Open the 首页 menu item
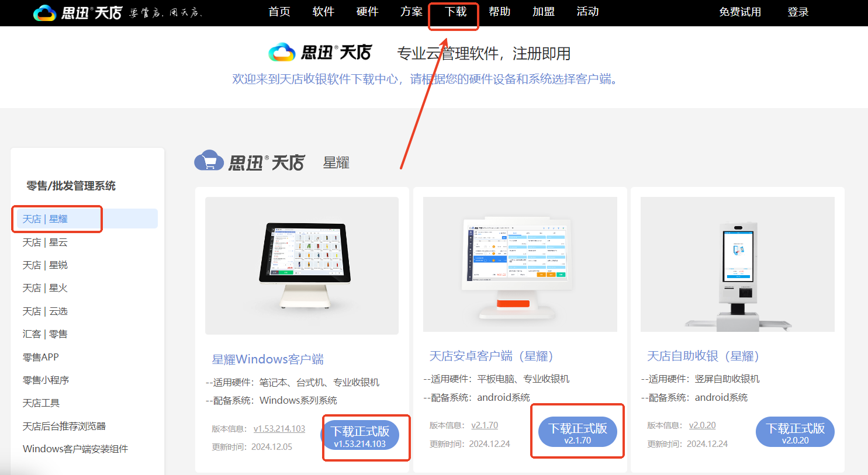The width and height of the screenshot is (868, 475). point(279,12)
